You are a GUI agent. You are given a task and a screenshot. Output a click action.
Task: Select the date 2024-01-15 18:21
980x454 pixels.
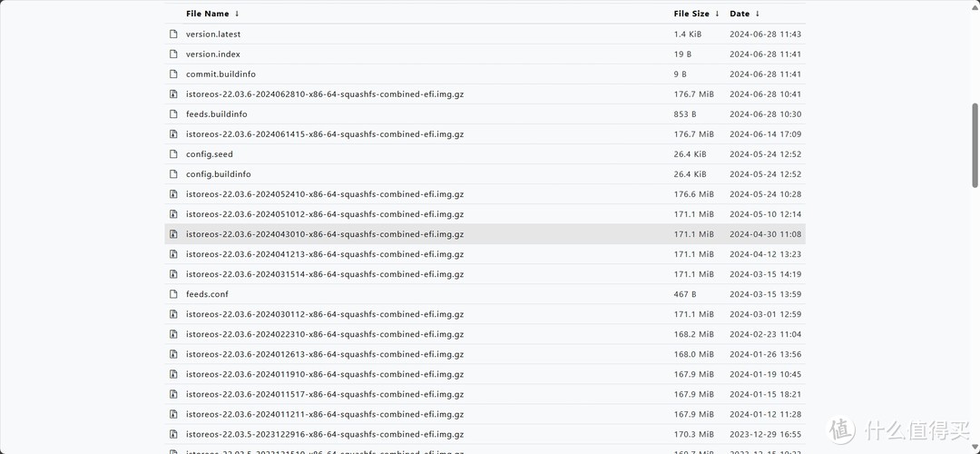pos(765,395)
